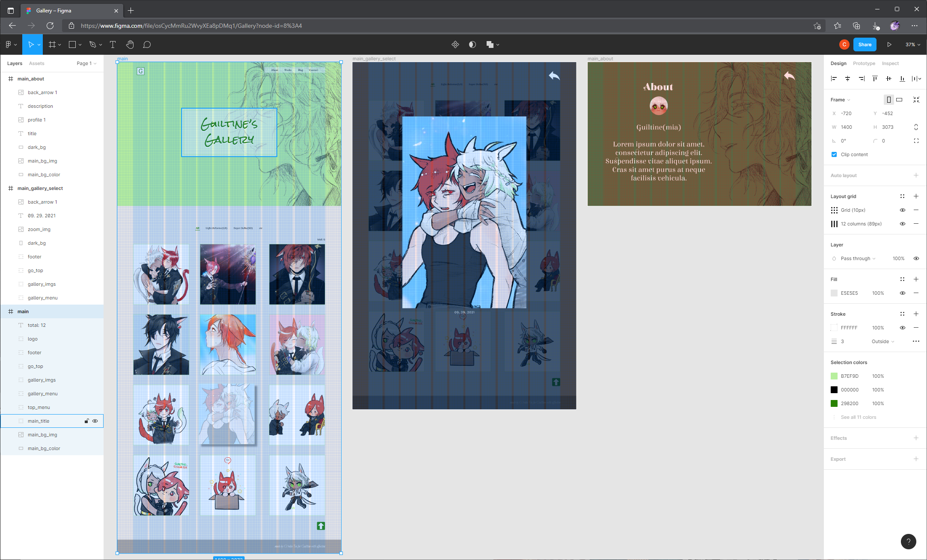Open the Page 1 dropdown
Screen dimensions: 927x560
click(x=86, y=63)
